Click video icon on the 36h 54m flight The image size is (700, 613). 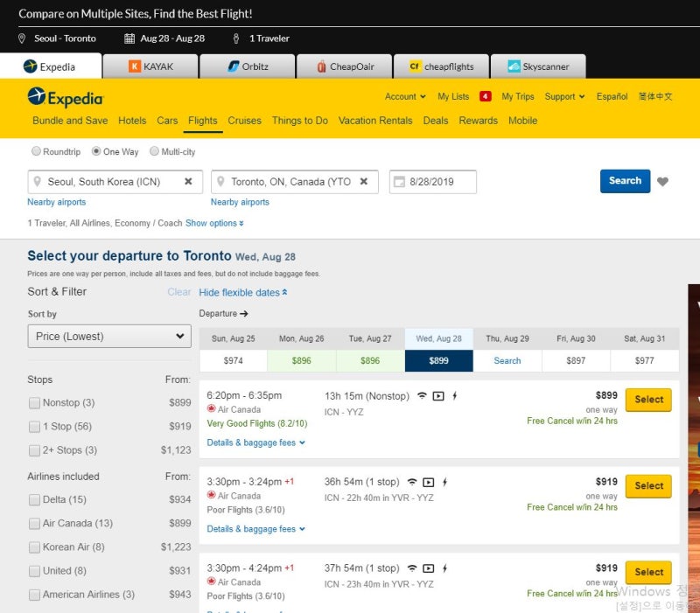(x=429, y=482)
